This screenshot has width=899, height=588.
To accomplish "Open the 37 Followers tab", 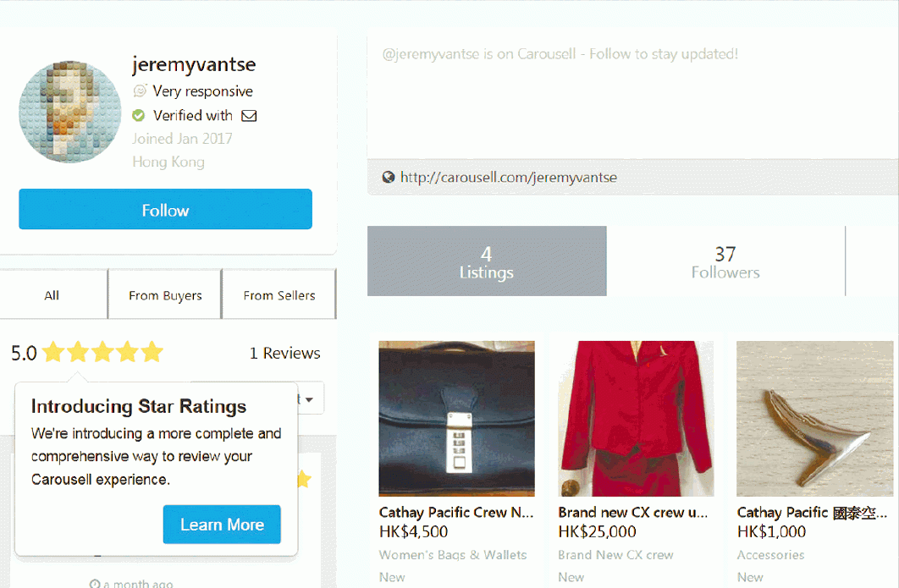I will coord(725,261).
